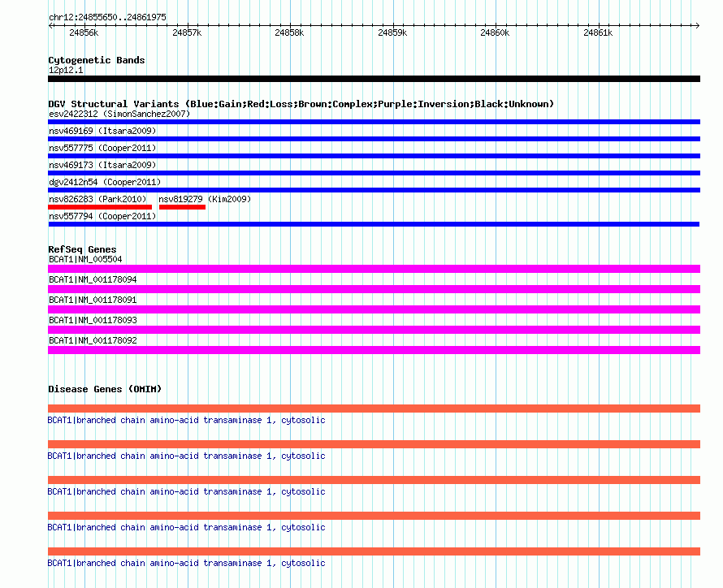This screenshot has height=588, width=723.
Task: Open variant nsv469173 (Itsara2009) label
Action: pyautogui.click(x=102, y=165)
